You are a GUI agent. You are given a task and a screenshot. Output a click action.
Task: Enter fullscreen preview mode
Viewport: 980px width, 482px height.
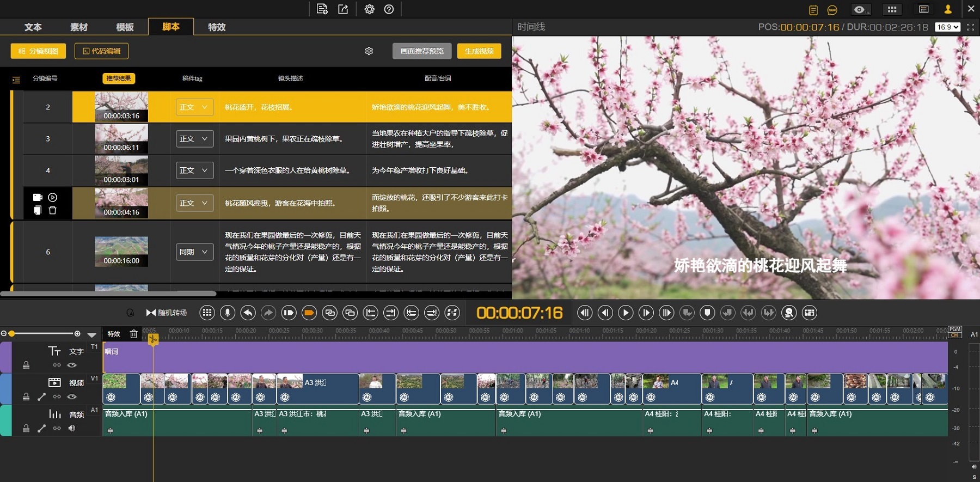click(970, 27)
